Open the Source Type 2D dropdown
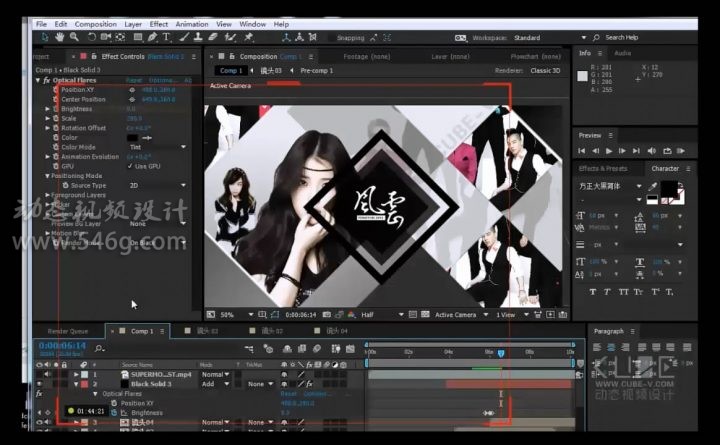 coord(158,185)
